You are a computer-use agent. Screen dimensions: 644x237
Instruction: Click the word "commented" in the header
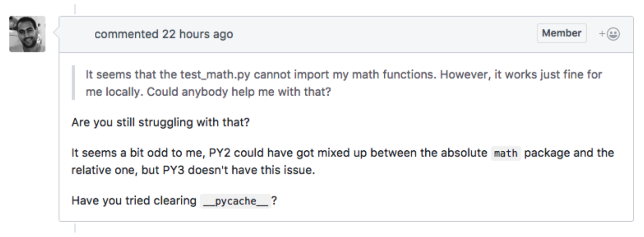click(x=126, y=34)
